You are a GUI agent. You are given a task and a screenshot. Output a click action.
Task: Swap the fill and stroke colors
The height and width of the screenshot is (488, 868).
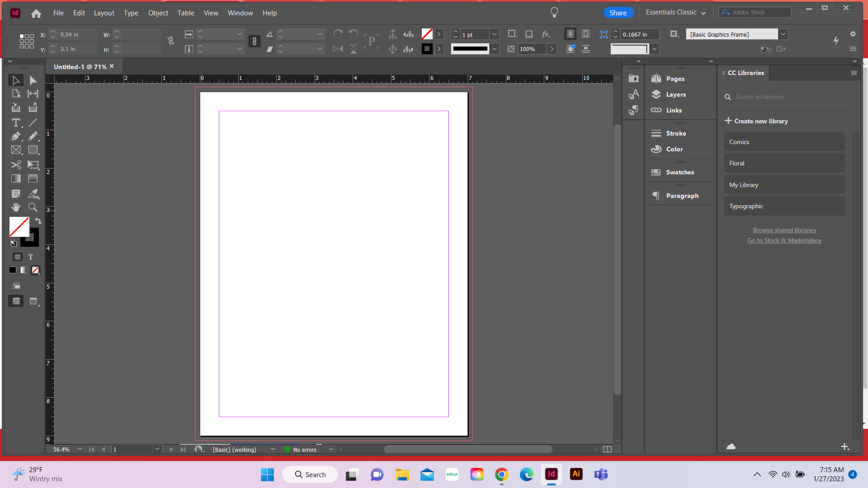38,221
